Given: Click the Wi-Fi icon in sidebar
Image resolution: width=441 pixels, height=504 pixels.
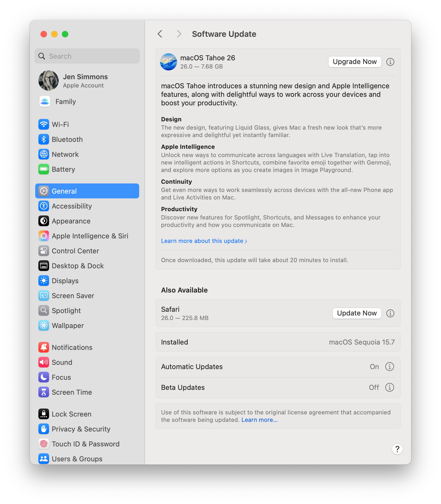Looking at the screenshot, I should pos(43,124).
